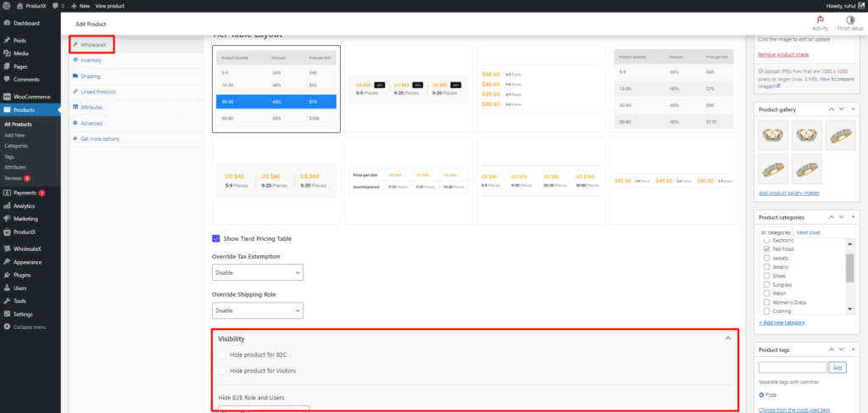
Task: Click the Activity flag icon
Action: [x=820, y=19]
